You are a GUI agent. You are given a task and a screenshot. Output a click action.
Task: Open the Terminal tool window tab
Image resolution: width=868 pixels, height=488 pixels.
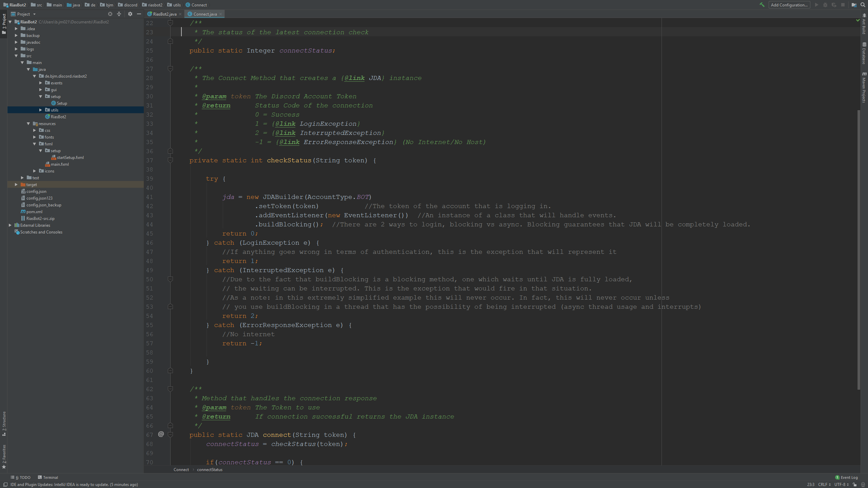48,477
